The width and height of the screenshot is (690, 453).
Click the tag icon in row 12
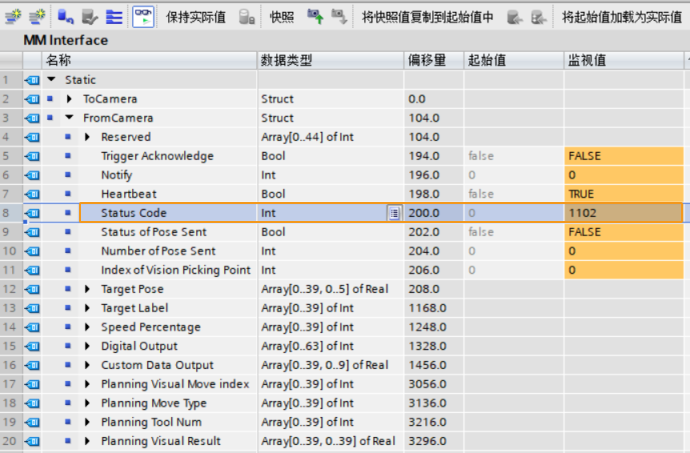[x=32, y=289]
